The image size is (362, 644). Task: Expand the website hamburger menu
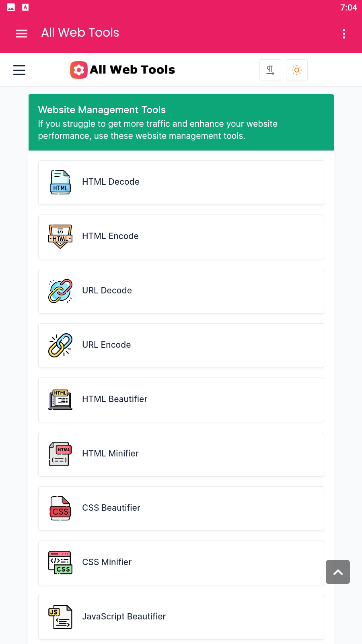19,70
